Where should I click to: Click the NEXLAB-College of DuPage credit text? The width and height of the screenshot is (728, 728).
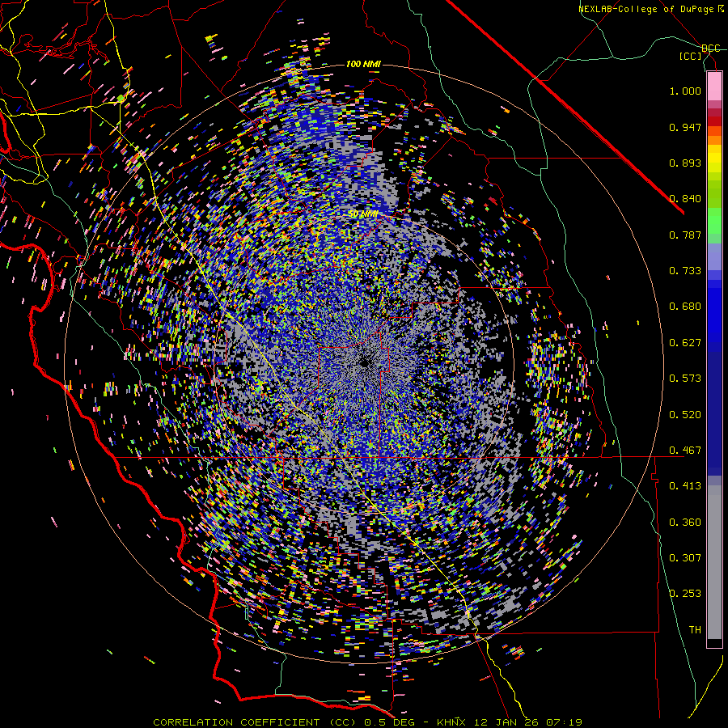point(646,9)
